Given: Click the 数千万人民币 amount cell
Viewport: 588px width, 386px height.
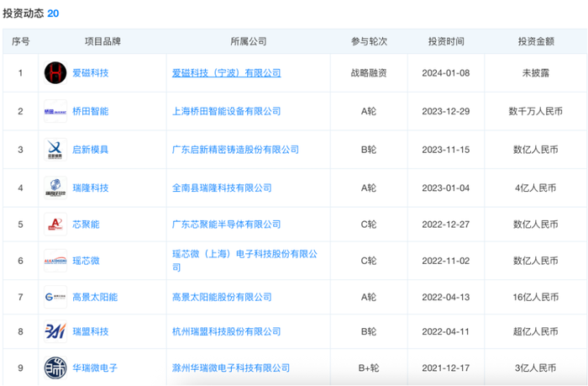Looking at the screenshot, I should point(536,111).
